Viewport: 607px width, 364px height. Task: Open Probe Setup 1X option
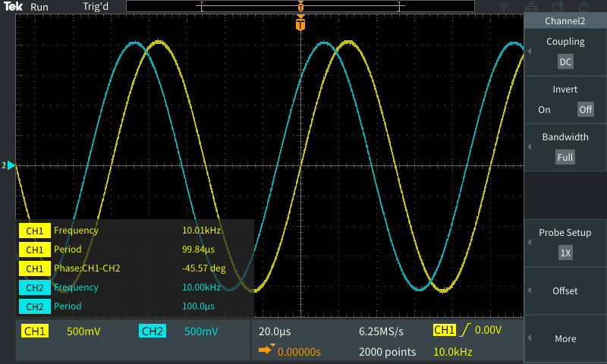click(565, 253)
